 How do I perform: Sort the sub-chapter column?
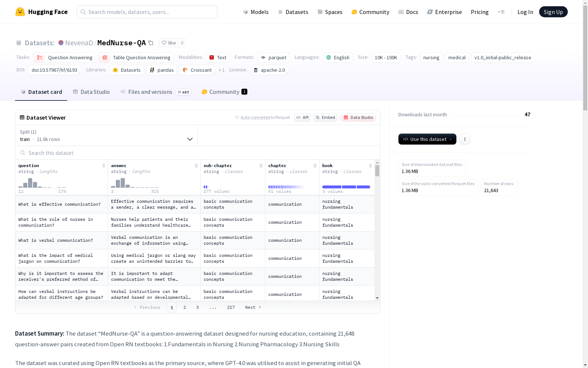pos(261,166)
